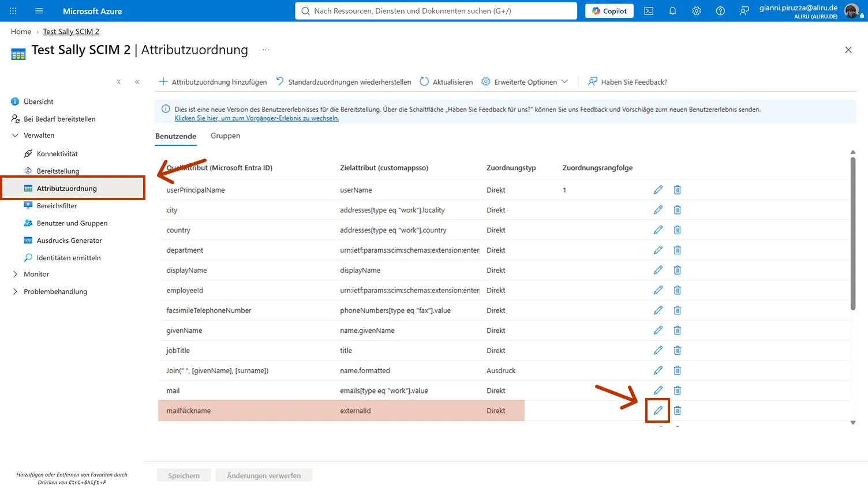Edit the jobTitle mapping
The width and height of the screenshot is (868, 488).
pyautogui.click(x=658, y=350)
